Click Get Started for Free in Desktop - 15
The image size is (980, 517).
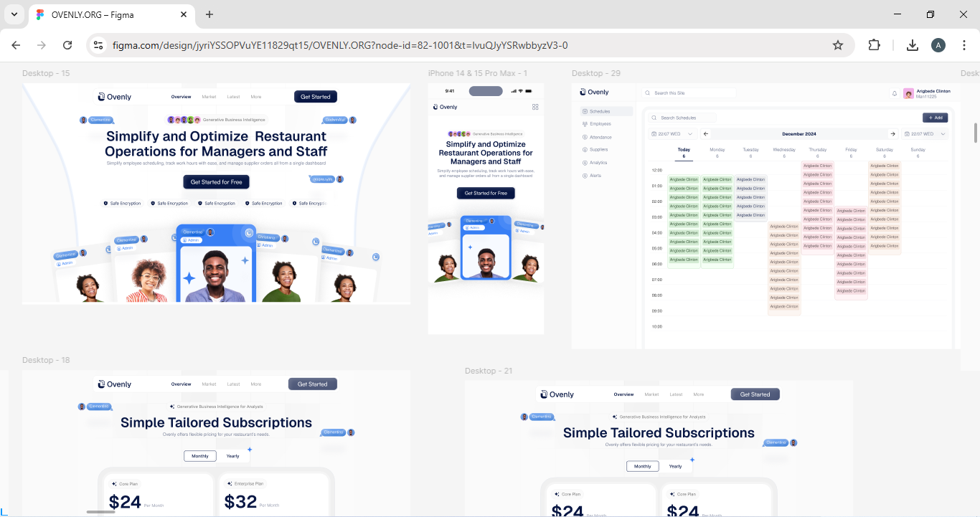pyautogui.click(x=216, y=182)
